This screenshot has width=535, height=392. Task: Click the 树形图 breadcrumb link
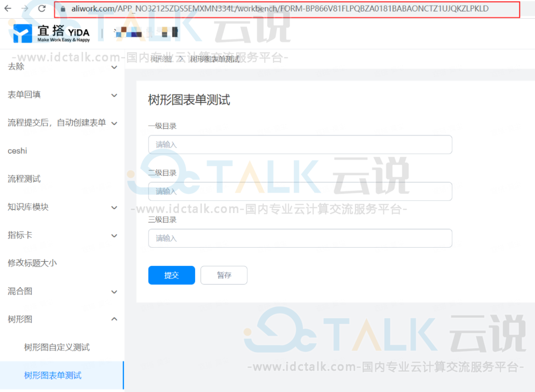point(161,59)
